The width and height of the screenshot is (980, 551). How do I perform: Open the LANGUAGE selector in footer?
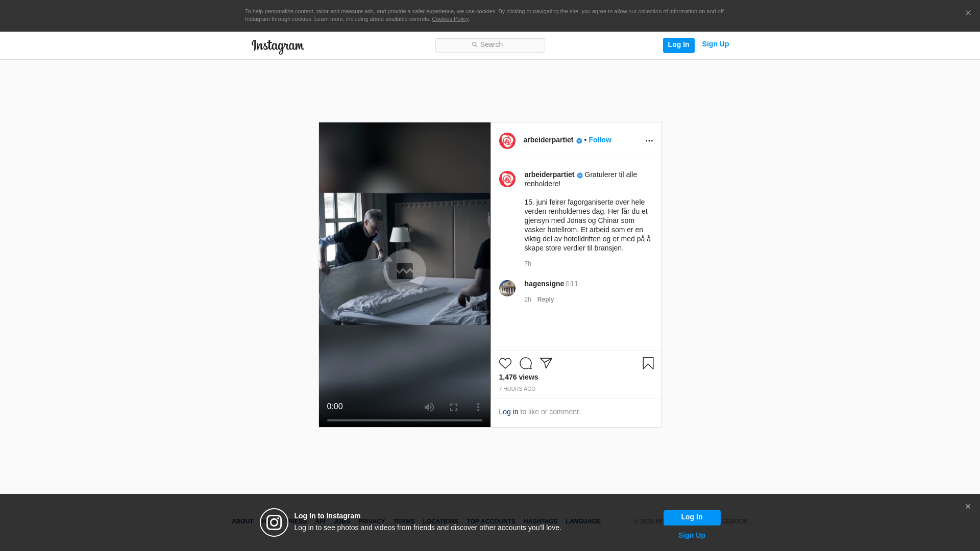[x=583, y=521]
